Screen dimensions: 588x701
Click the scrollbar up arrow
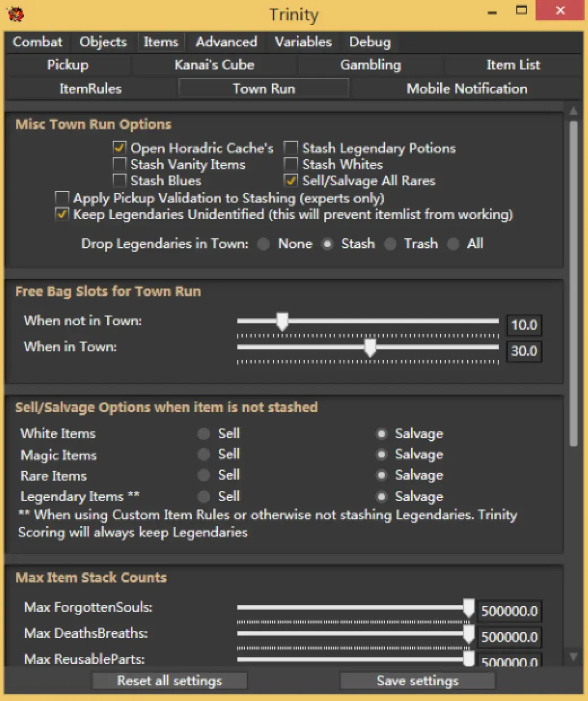tap(573, 111)
